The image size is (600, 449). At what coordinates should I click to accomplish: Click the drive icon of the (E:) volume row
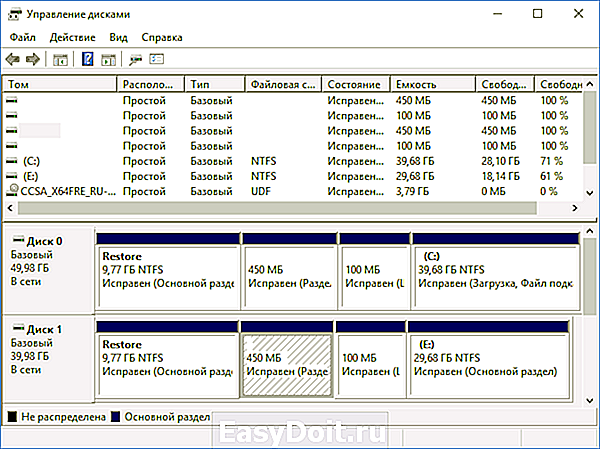click(12, 176)
